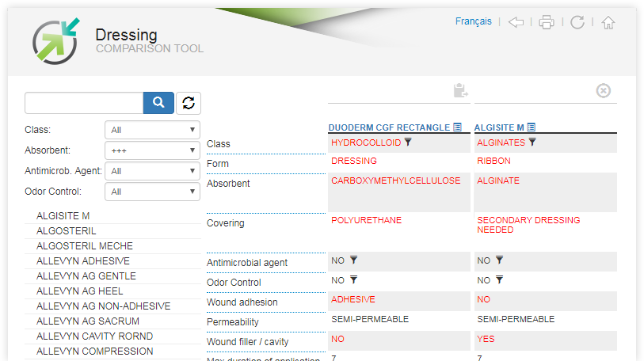This screenshot has width=644, height=361.
Task: Remove Algisite M column with circled X icon
Action: tap(604, 90)
